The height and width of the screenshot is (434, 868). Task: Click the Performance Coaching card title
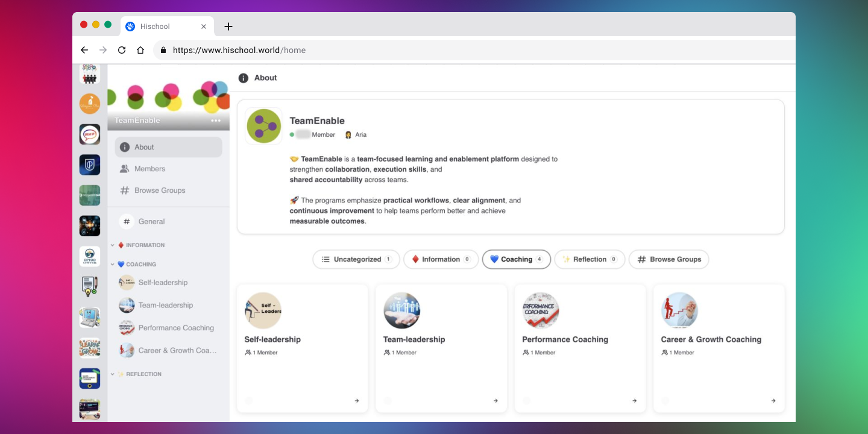pos(565,339)
